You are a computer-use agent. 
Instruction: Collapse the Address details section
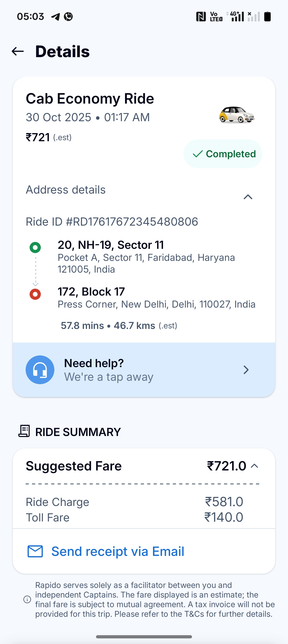(x=248, y=197)
